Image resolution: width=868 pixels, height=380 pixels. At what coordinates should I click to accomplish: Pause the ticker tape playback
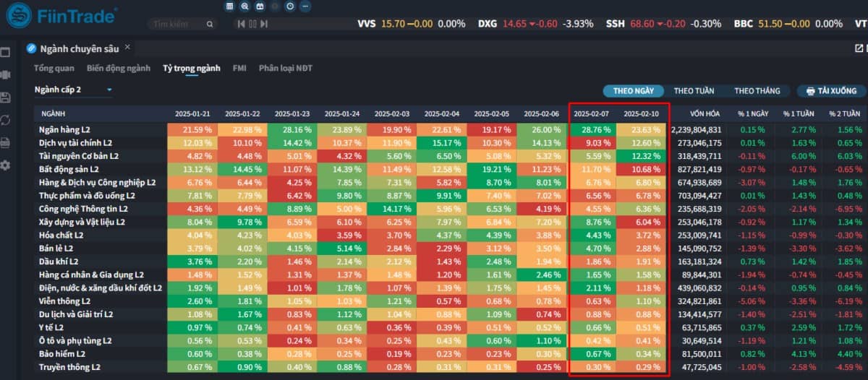pyautogui.click(x=252, y=24)
